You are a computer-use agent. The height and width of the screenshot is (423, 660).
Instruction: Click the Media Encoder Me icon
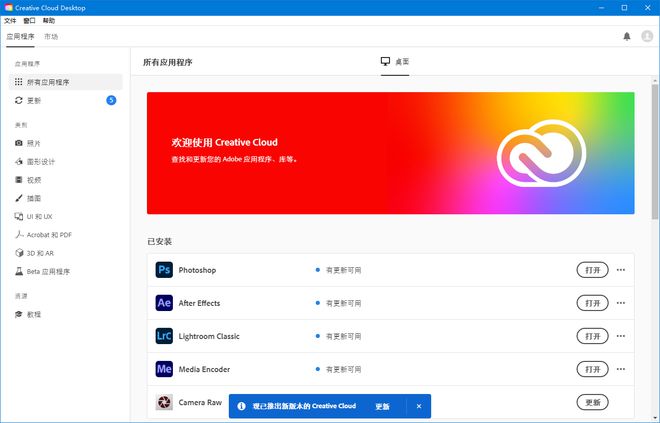coord(164,369)
